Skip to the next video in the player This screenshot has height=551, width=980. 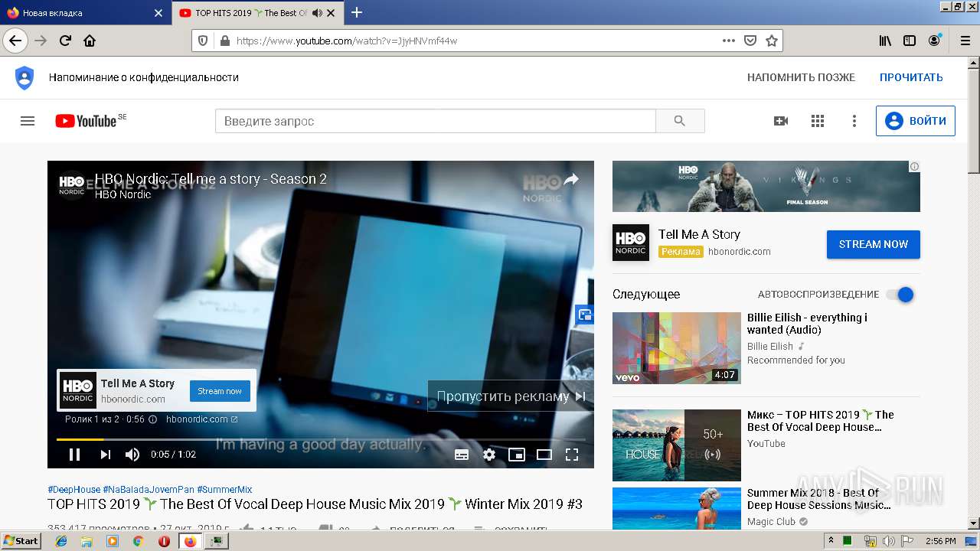(106, 455)
